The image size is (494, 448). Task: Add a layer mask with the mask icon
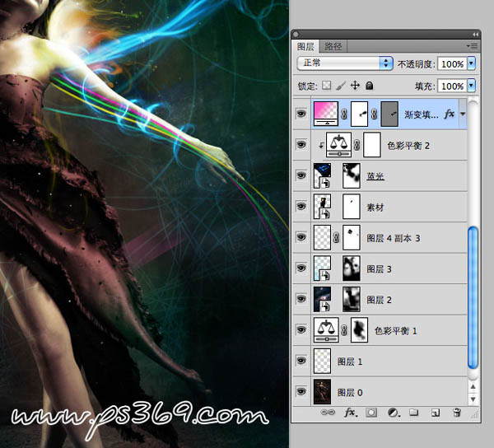click(370, 411)
